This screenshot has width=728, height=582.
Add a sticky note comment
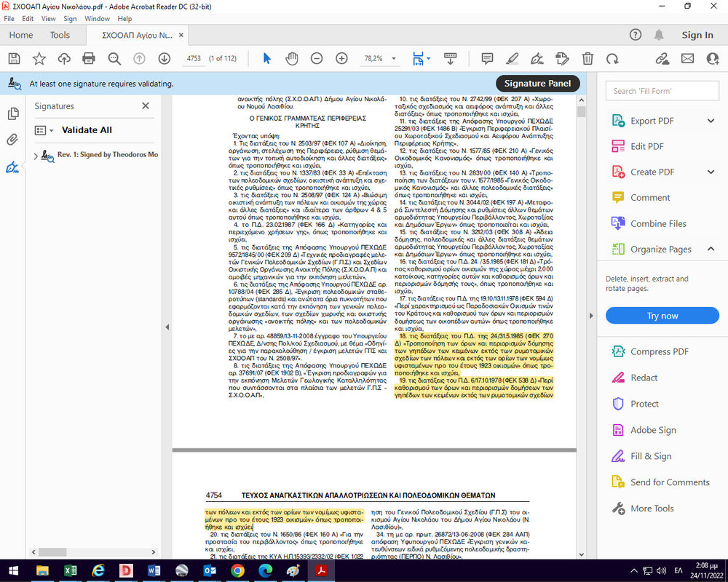(x=487, y=58)
